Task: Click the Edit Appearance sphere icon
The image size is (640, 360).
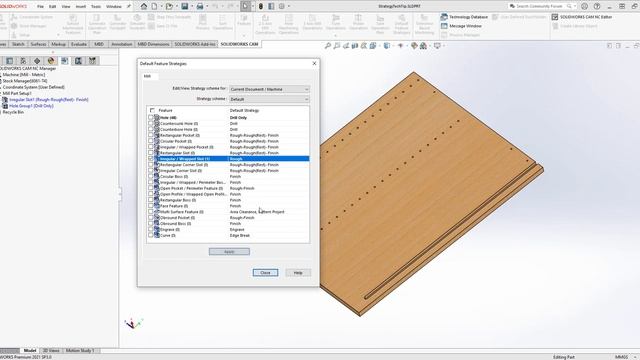Action: click(414, 46)
